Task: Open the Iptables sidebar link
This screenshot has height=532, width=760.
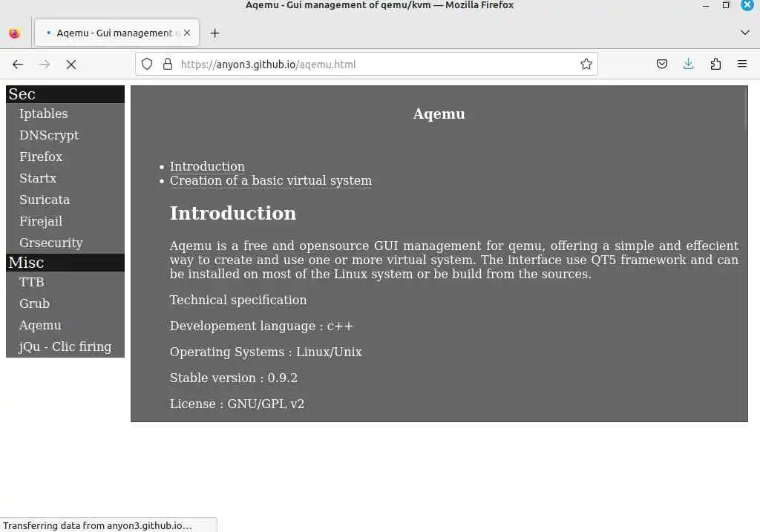Action: [x=43, y=114]
